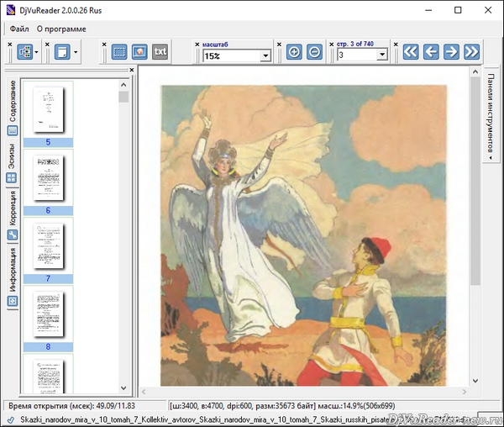Screen dimensions: 504x427
Task: Click the displayed fairy-tale page illustration
Action: [x=303, y=235]
